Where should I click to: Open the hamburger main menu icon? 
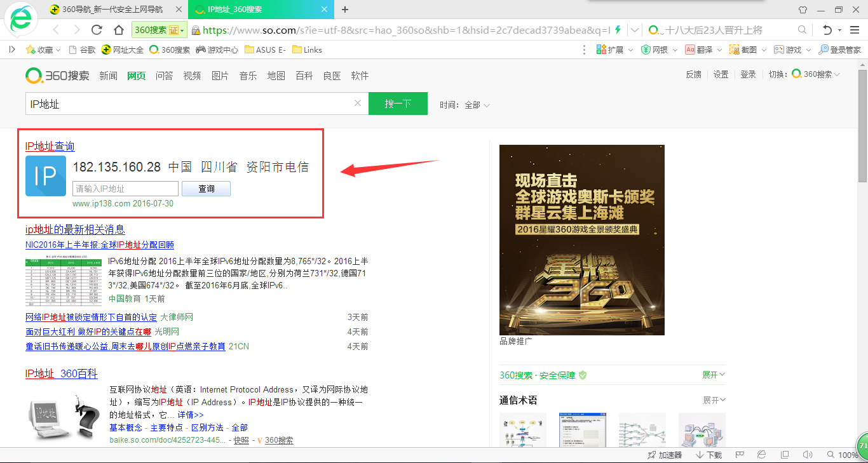[854, 30]
